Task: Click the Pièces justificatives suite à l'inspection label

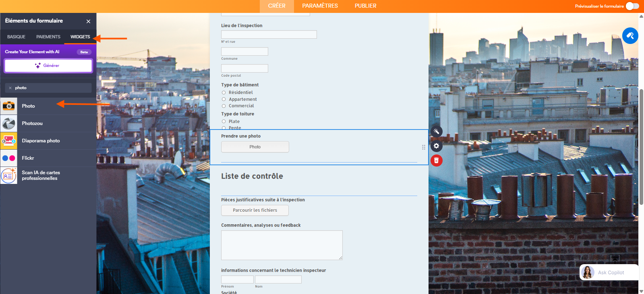Action: [x=263, y=200]
